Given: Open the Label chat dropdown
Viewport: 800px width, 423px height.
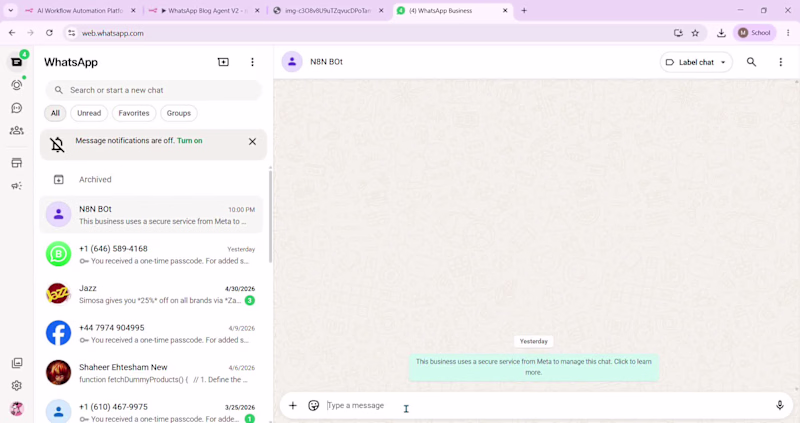Looking at the screenshot, I should click(x=696, y=62).
